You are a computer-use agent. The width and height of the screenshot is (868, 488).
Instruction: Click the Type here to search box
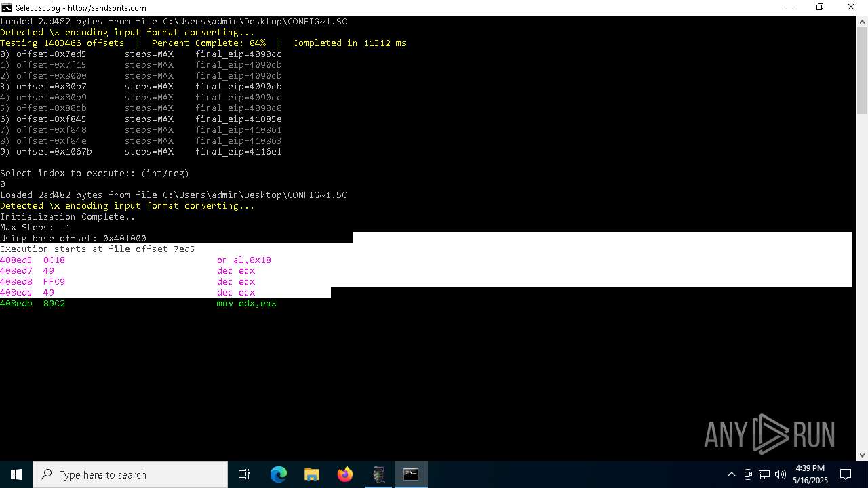[x=130, y=474]
